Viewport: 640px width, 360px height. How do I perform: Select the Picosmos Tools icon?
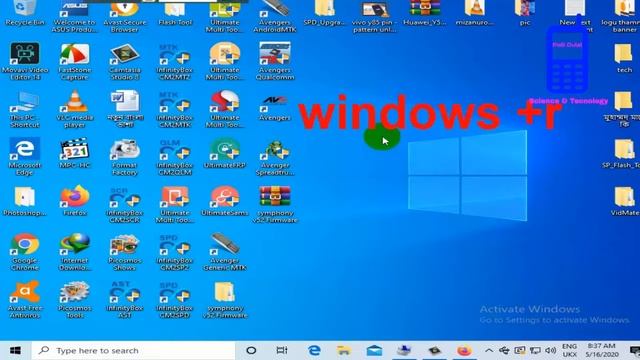pos(74,299)
